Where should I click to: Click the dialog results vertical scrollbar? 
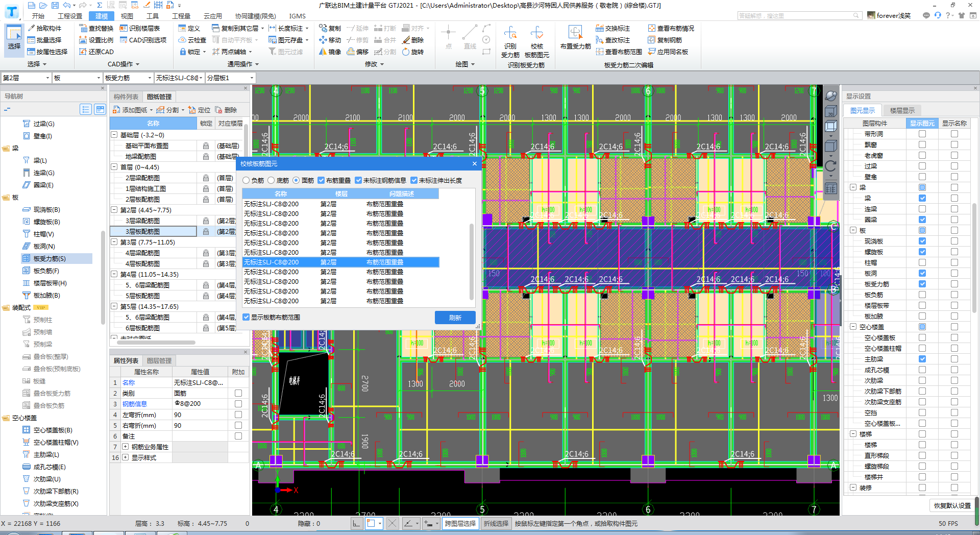pos(471,260)
